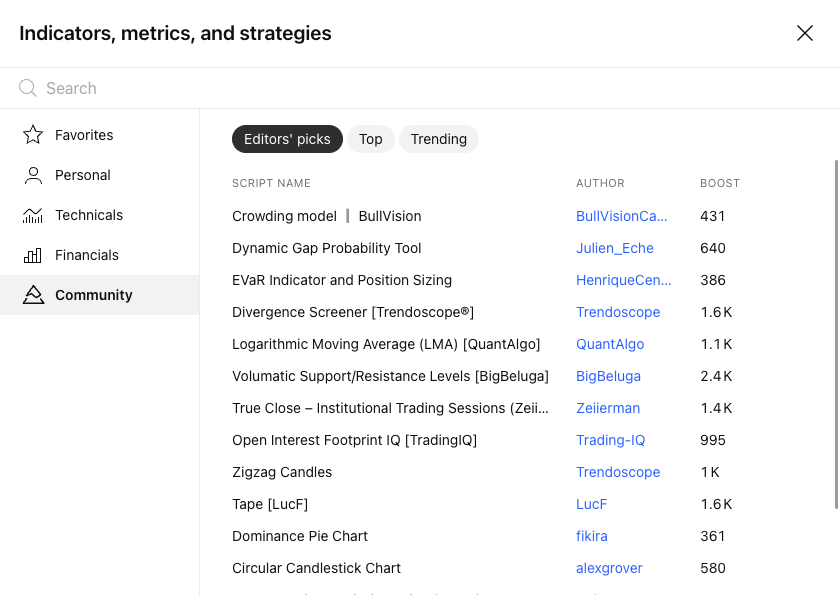Click boost count 640
This screenshot has height=595, width=839.
click(x=713, y=248)
